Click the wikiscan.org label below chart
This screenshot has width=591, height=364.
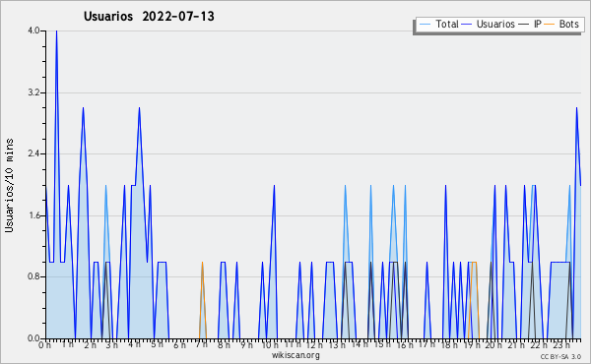pos(295,355)
